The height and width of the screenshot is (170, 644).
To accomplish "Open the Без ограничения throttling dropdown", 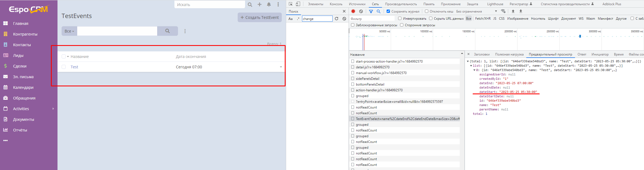I will click(x=476, y=11).
